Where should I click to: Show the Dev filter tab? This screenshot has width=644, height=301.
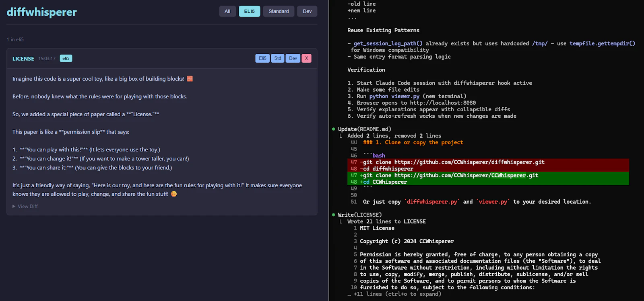click(x=307, y=11)
